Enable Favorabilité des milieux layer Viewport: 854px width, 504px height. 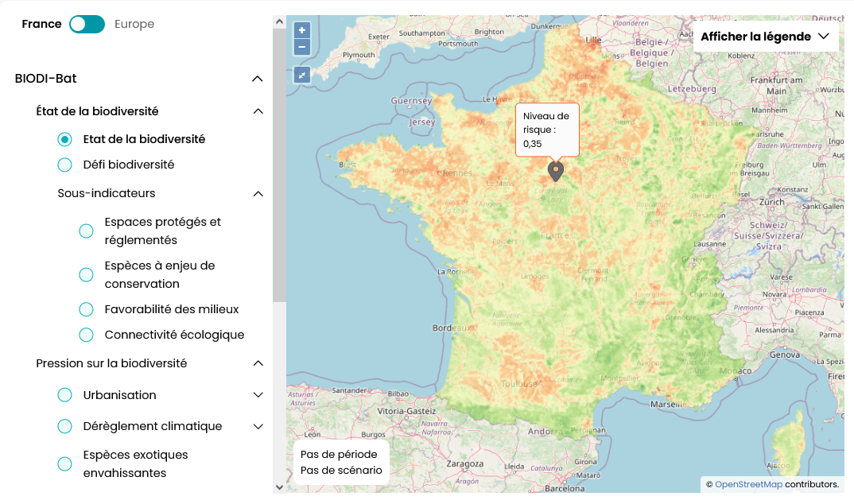pos(87,309)
